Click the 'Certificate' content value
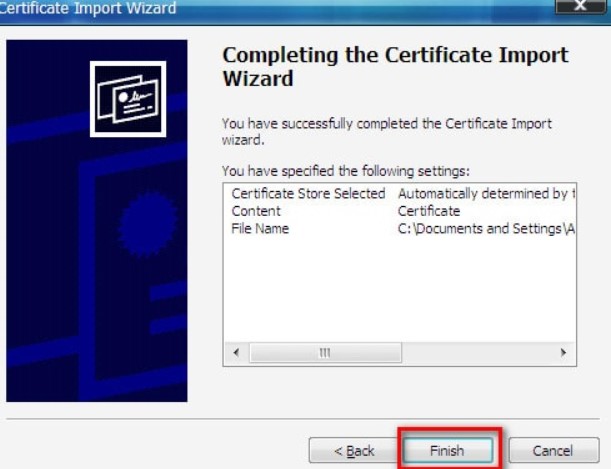The width and height of the screenshot is (611, 469). [429, 211]
